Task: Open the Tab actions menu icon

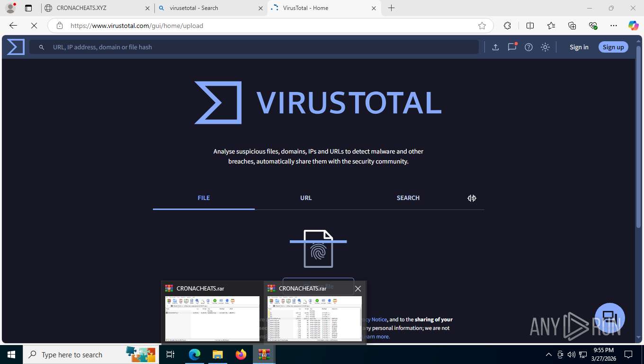Action: coord(28,8)
